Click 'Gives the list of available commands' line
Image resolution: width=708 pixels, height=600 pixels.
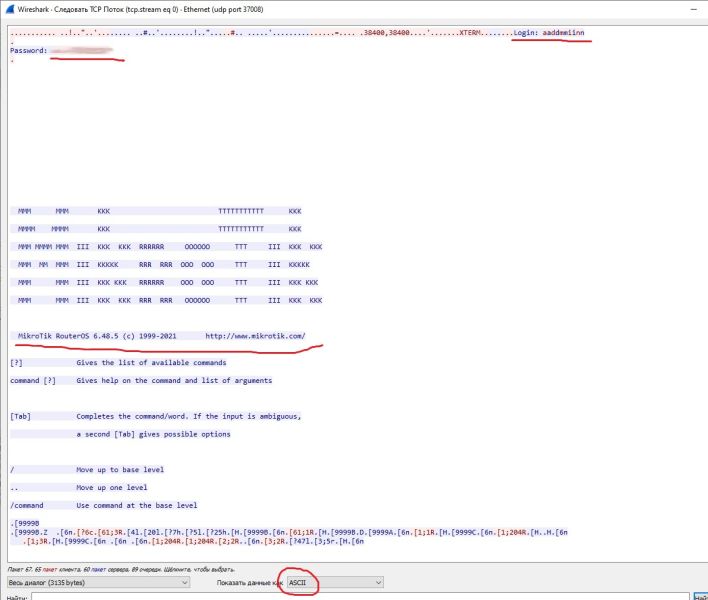tap(151, 363)
